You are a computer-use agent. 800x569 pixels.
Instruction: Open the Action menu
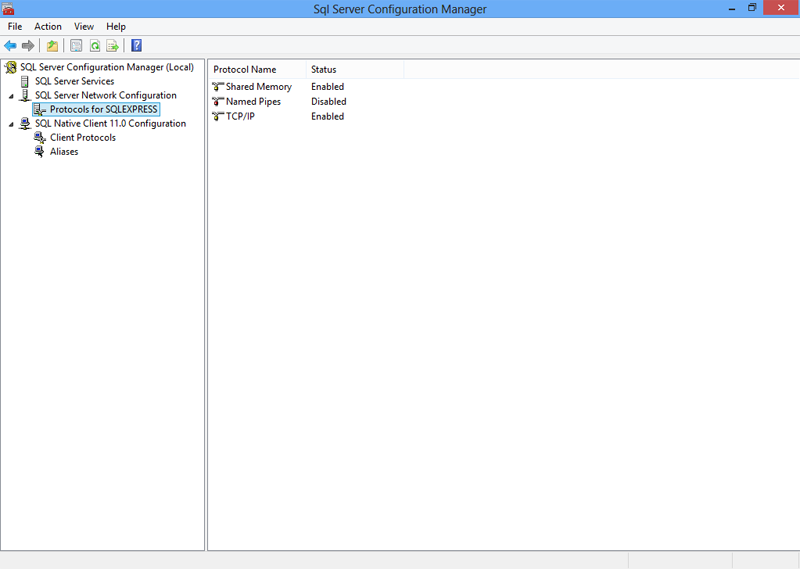[x=48, y=27]
